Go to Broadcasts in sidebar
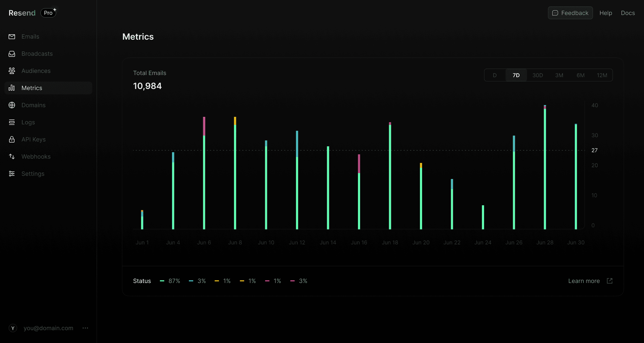Screen dimensions: 644x343 point(48,54)
